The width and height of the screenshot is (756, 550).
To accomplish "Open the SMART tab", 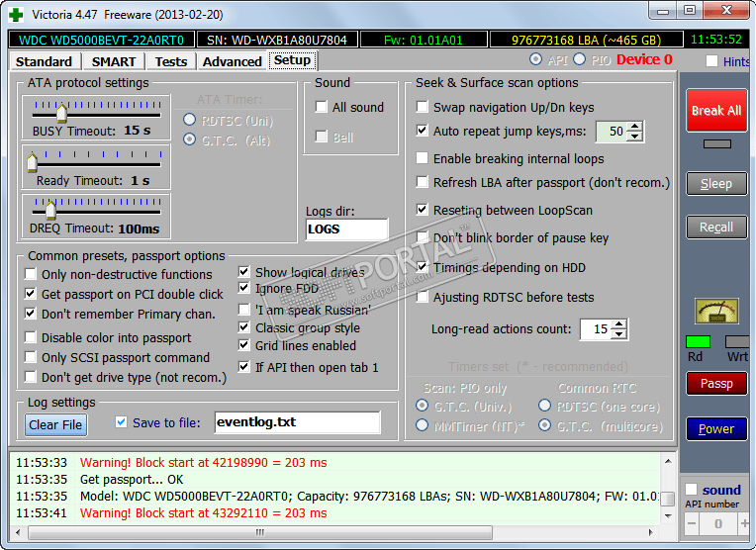I will point(114,61).
